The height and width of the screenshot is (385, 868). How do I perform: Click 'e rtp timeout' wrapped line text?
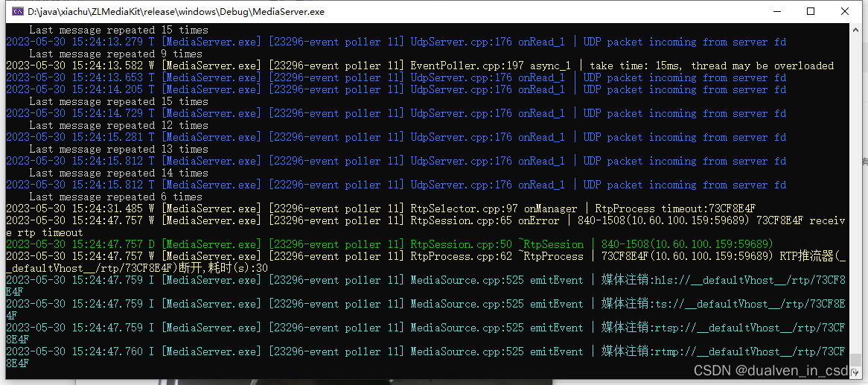pos(44,232)
